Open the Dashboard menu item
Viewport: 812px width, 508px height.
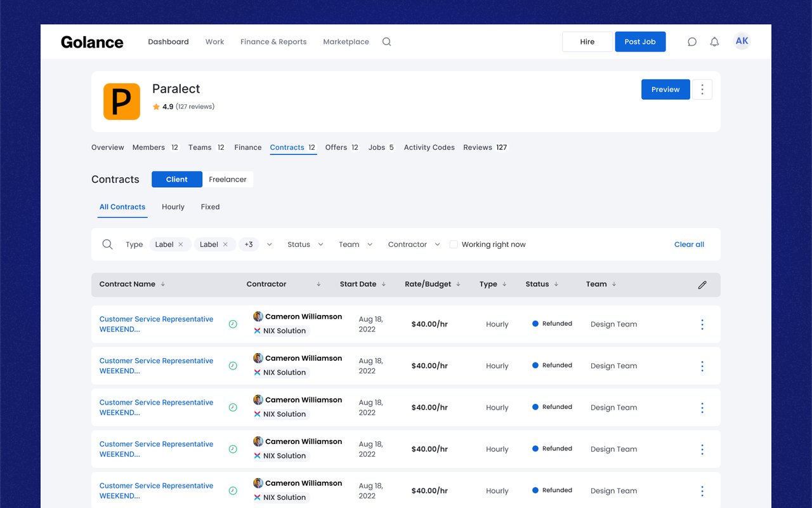(168, 42)
